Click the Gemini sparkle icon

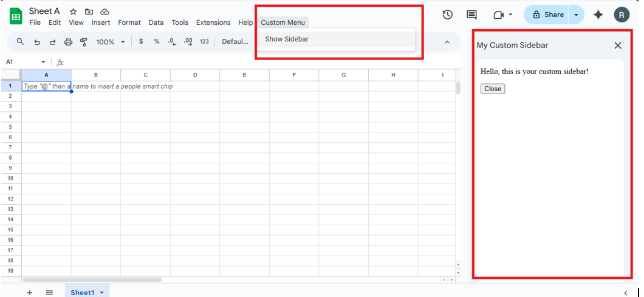pos(598,15)
